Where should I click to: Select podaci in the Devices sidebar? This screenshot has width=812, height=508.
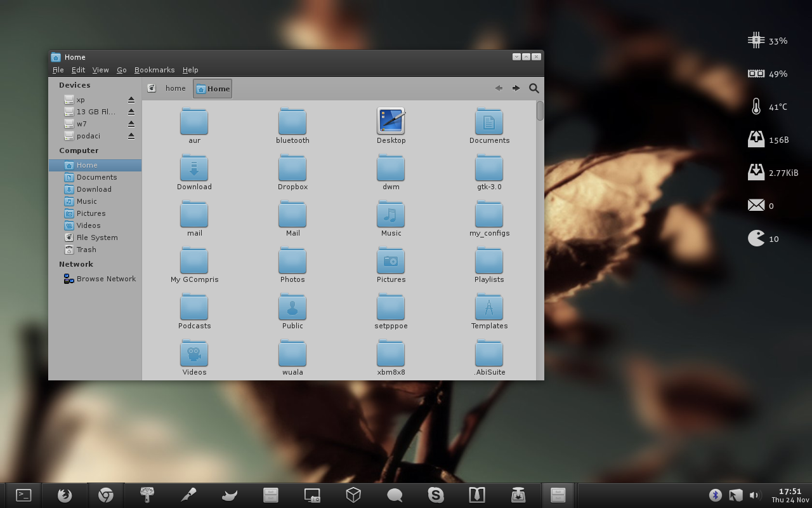[95, 136]
